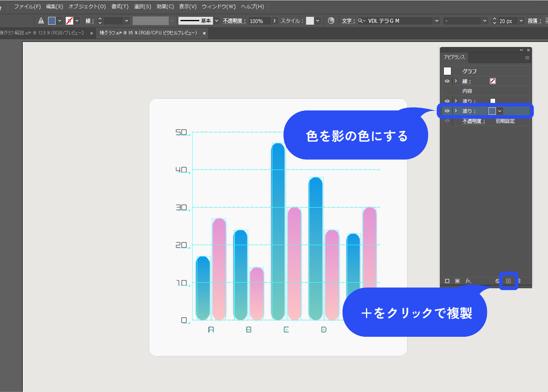Viewport: 548px width, 392px height.
Task: Open the 書式(T) menu
Action: 120,7
